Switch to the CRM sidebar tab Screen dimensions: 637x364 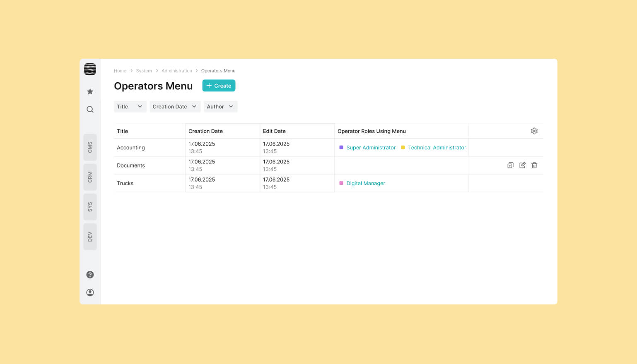[x=90, y=177]
